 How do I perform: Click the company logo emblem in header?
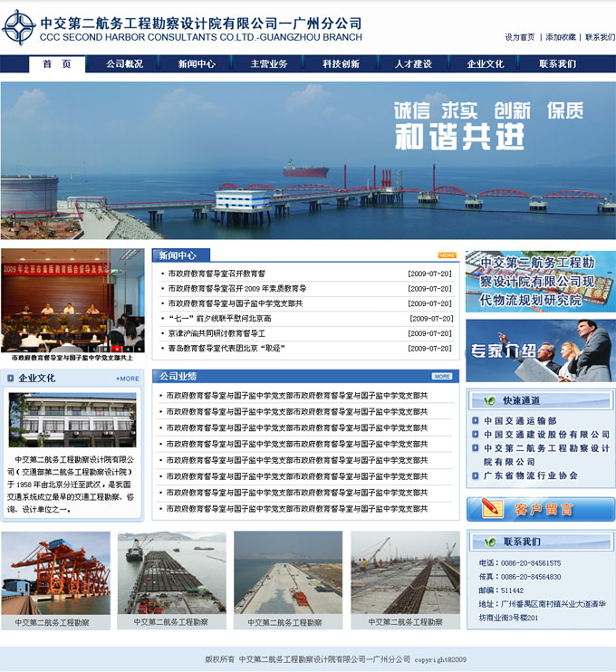[x=18, y=28]
